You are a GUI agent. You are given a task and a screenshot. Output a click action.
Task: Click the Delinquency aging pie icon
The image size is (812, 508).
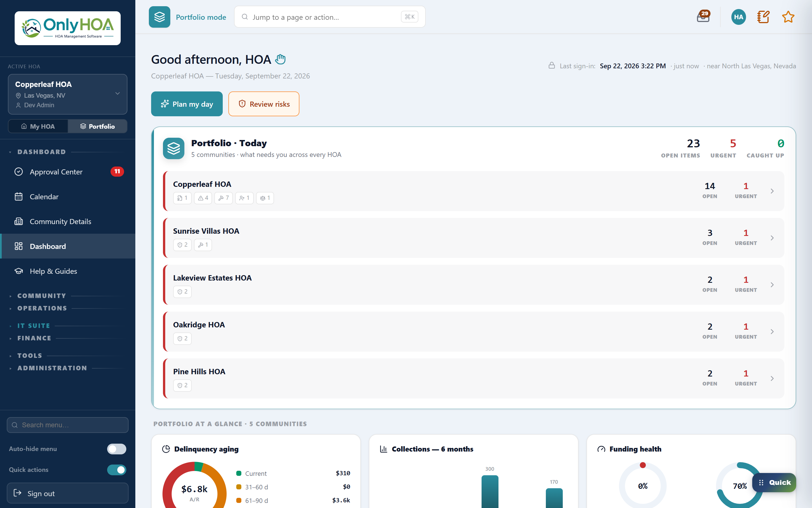point(166,449)
